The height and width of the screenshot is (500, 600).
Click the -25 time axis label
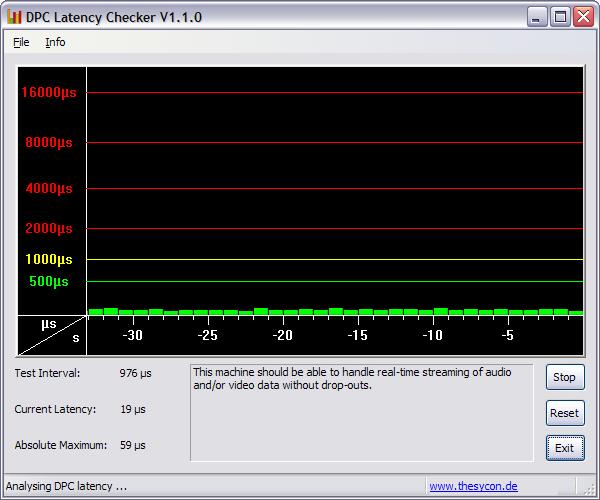(207, 336)
